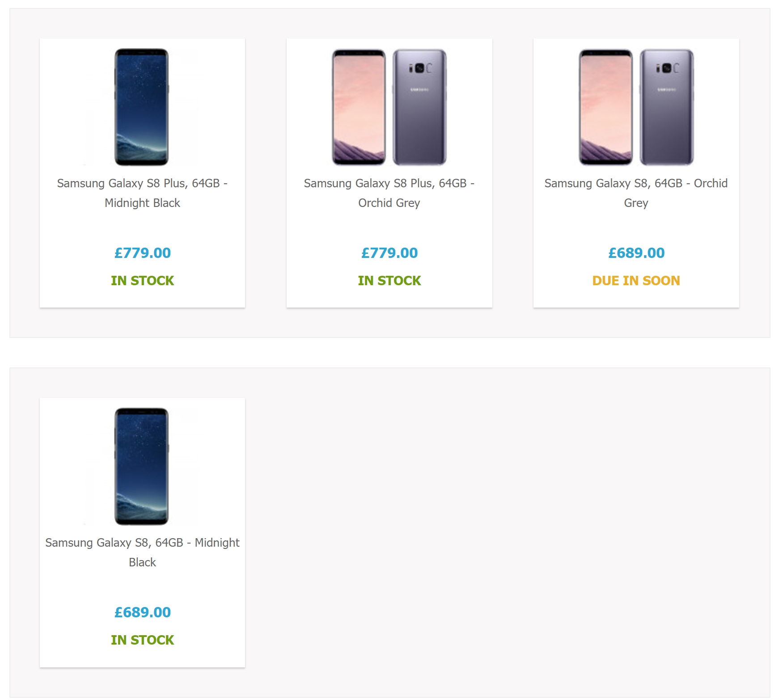Screen dimensions: 779x700
Task: Click £779.00 price of S8 Plus Orchid Grey
Action: click(389, 253)
